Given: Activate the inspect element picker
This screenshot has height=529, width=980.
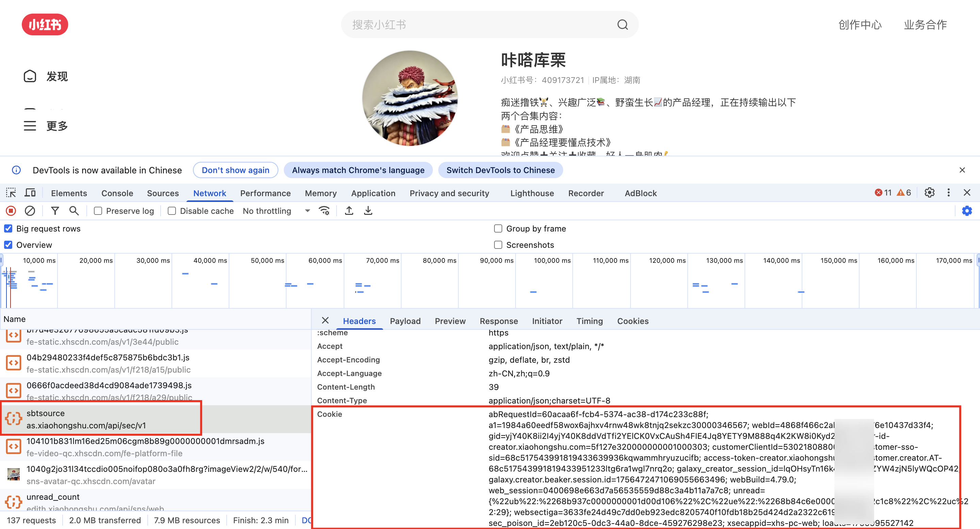Looking at the screenshot, I should (11, 193).
